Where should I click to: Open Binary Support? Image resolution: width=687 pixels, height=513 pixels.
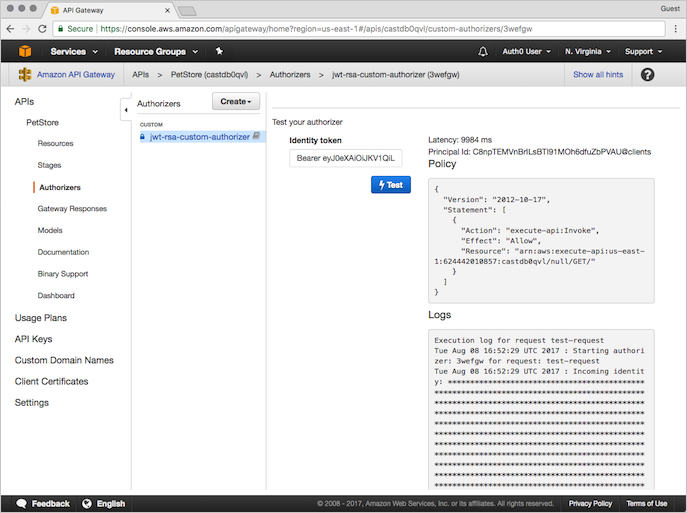click(x=63, y=274)
